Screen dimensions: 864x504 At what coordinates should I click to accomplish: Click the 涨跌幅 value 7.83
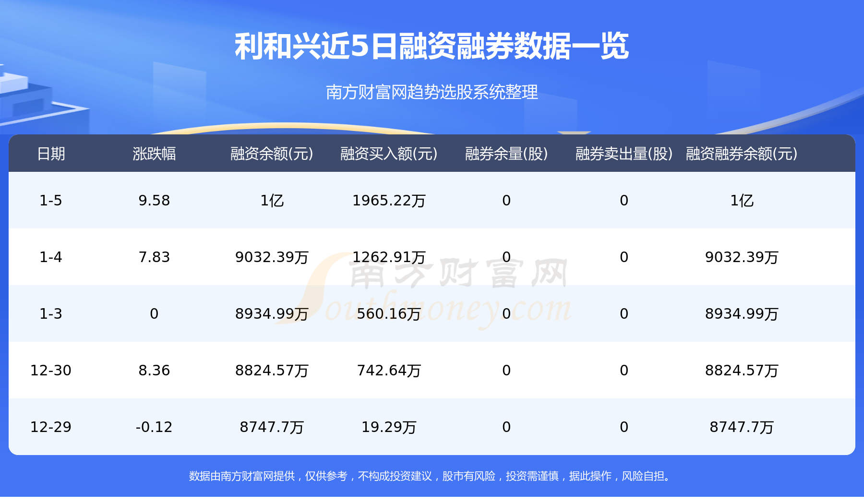[154, 257]
